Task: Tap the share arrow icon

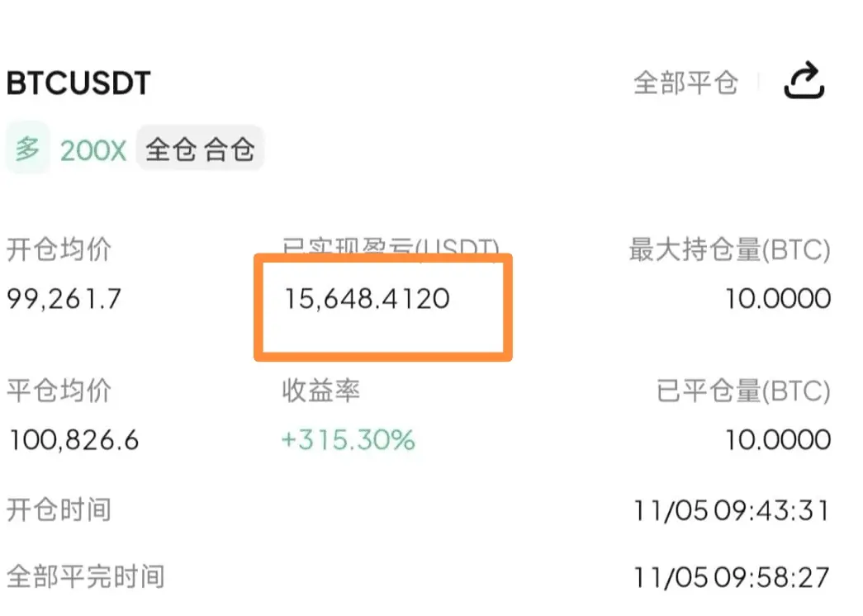Action: tap(804, 82)
